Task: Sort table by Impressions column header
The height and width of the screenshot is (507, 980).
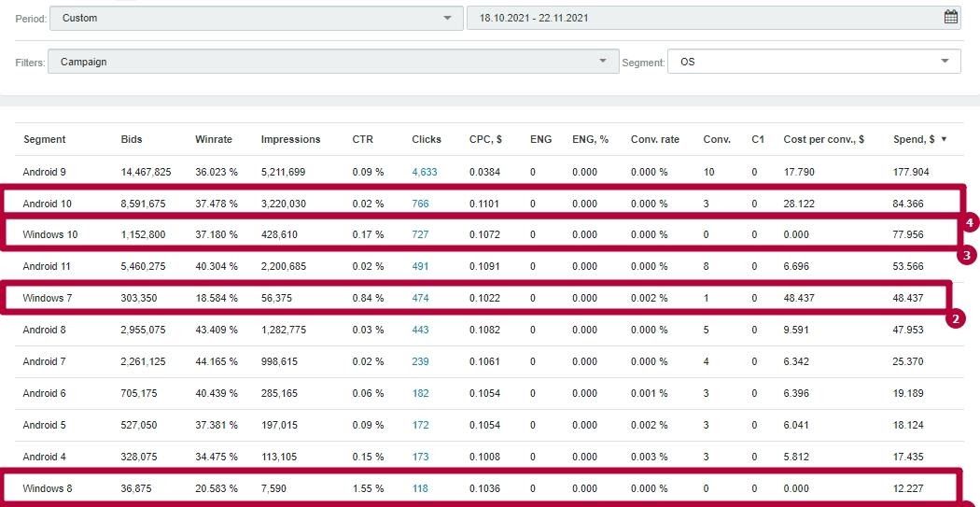Action: pyautogui.click(x=290, y=139)
